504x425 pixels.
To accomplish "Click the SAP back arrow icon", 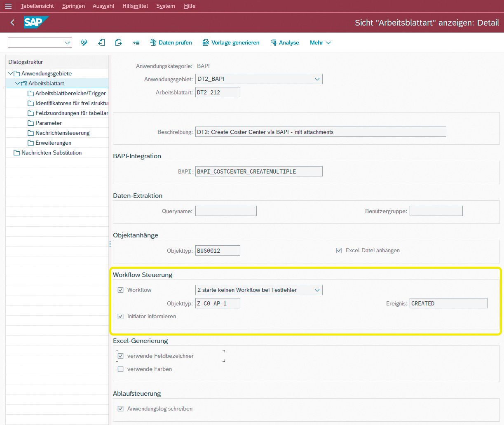I will coord(12,23).
